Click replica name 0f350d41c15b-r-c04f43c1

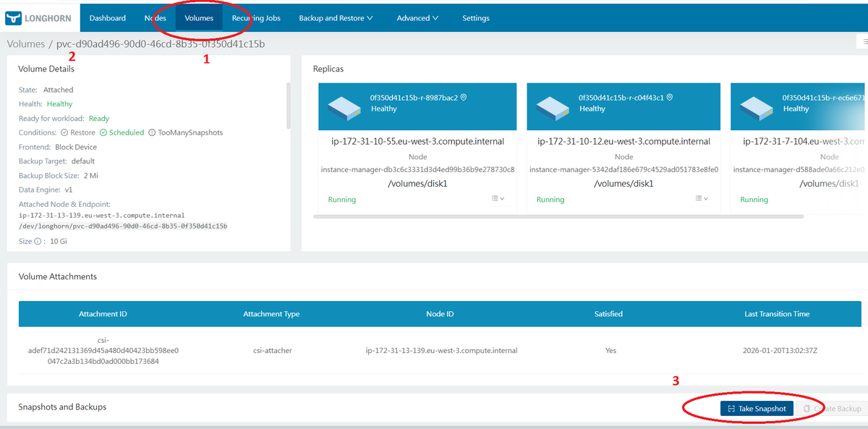pos(621,98)
